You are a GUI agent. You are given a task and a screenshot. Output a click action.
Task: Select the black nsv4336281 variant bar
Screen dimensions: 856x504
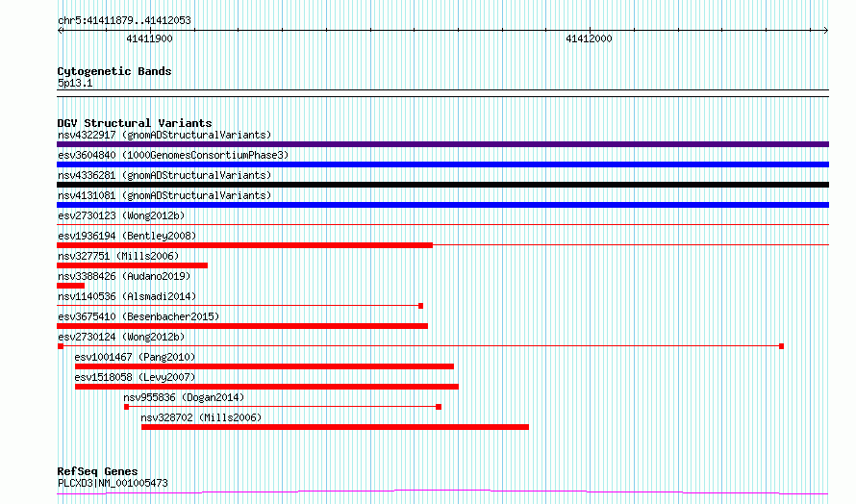(x=442, y=185)
